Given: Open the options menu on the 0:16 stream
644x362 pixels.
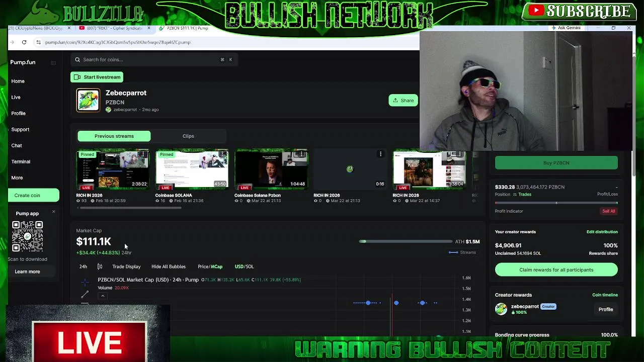Looking at the screenshot, I should (381, 154).
